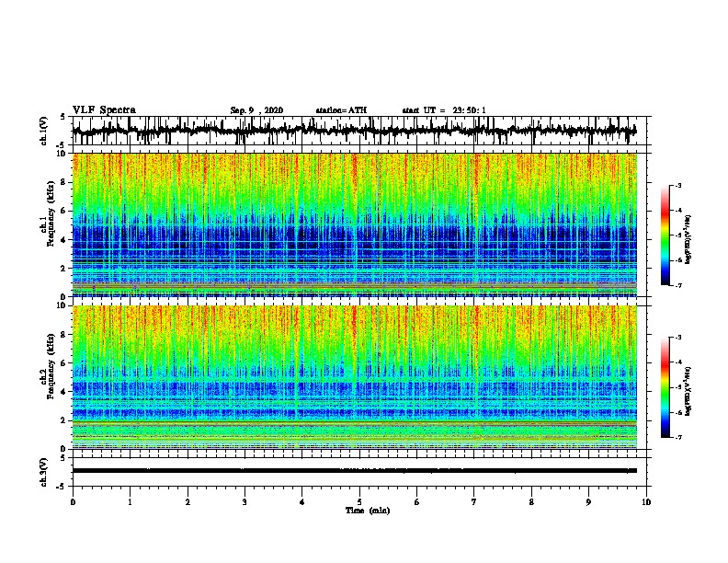728x563 pixels.
Task: Click the "-3" tick on ch.2 color bar
Action: coord(678,338)
